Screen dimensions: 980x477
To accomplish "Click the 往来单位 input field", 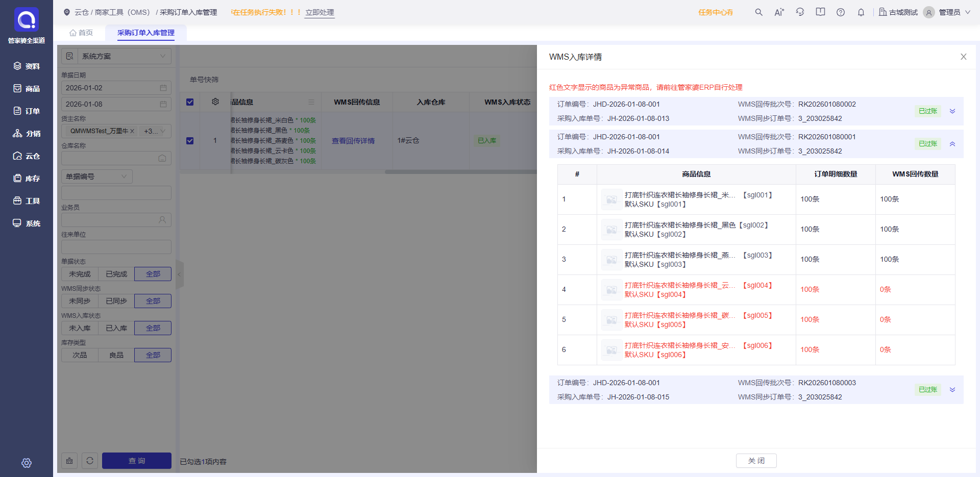I will pos(116,247).
